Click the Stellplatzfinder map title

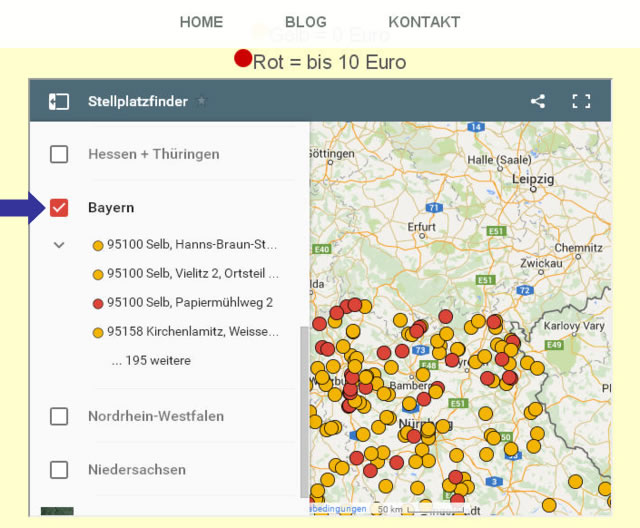pos(138,101)
